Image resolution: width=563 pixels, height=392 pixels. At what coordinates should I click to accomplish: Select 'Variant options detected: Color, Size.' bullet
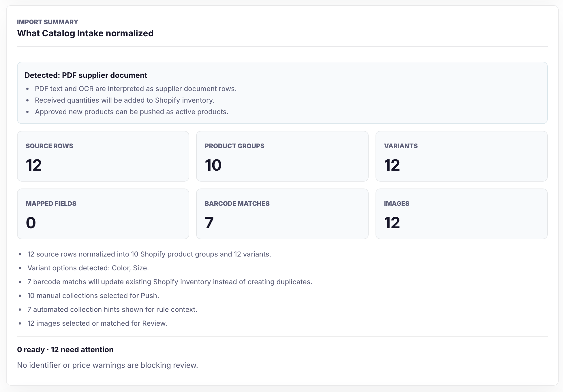point(88,268)
